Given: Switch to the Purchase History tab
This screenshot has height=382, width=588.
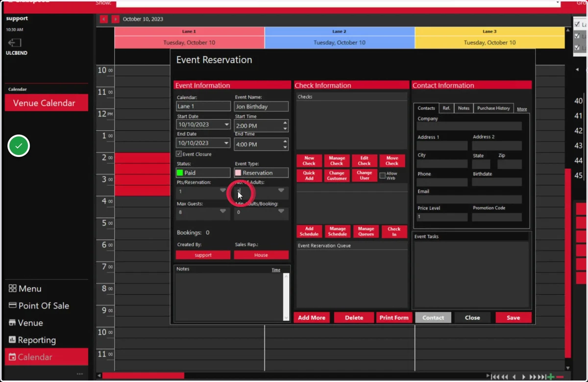Looking at the screenshot, I should [x=493, y=108].
